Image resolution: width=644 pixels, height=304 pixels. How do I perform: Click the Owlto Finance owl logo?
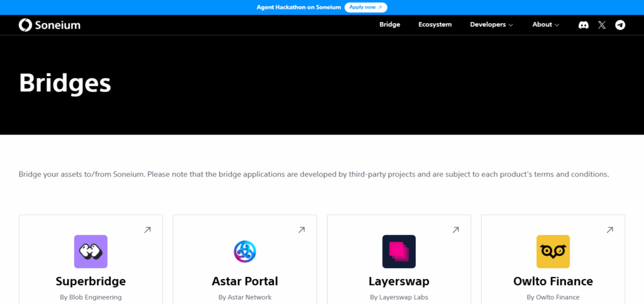click(x=553, y=251)
